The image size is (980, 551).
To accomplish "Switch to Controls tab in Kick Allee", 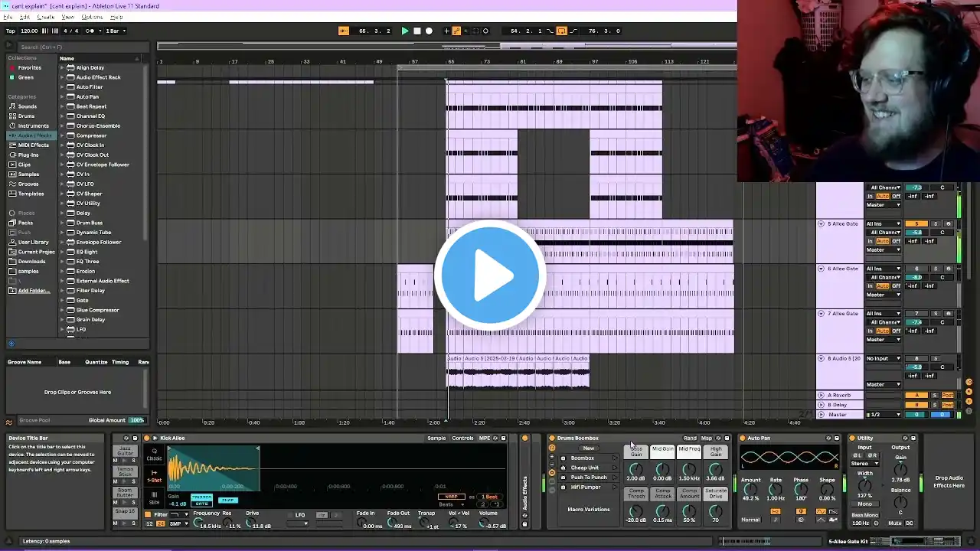I will pos(462,439).
